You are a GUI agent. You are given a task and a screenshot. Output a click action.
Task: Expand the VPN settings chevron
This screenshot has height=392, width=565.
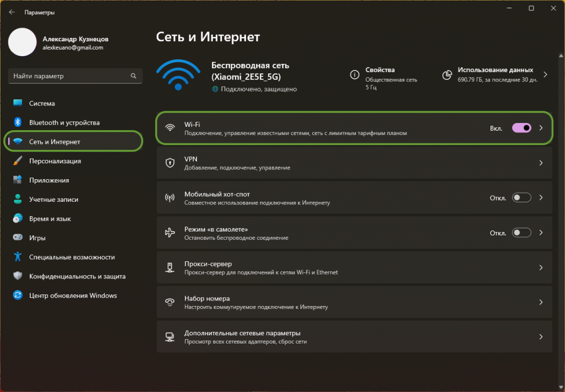(541, 163)
